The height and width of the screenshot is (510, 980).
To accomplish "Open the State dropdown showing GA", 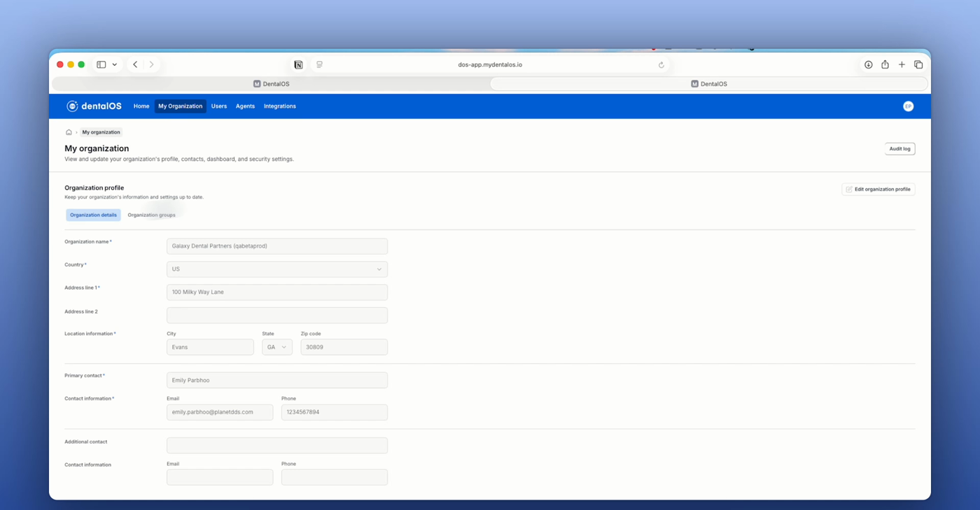I will pyautogui.click(x=277, y=347).
